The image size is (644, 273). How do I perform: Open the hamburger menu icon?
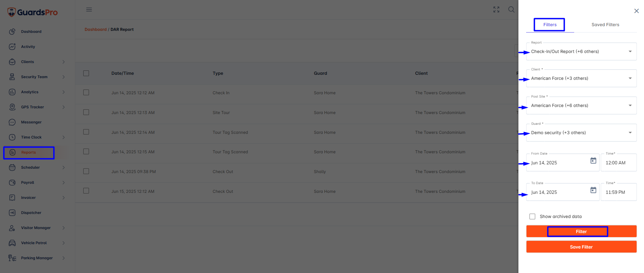click(89, 9)
